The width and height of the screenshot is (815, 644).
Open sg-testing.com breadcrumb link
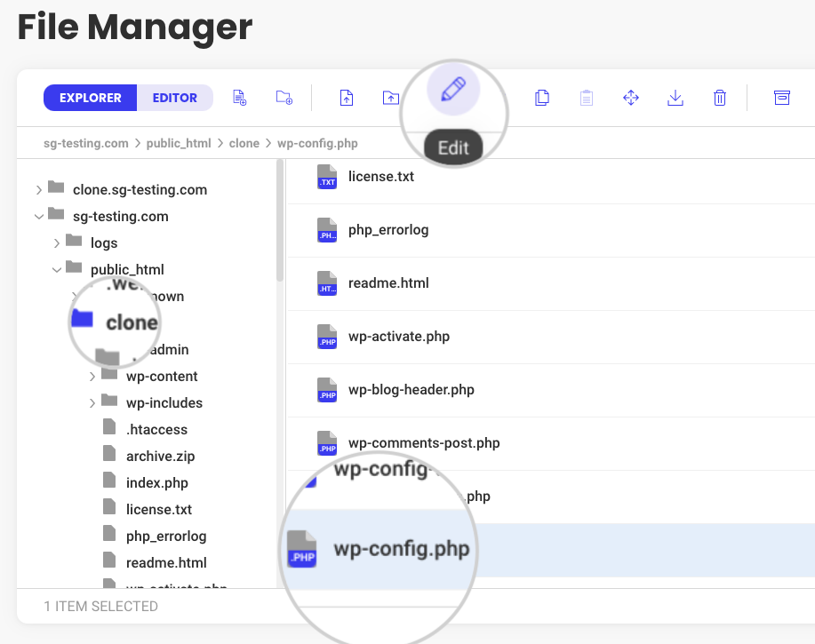click(85, 143)
